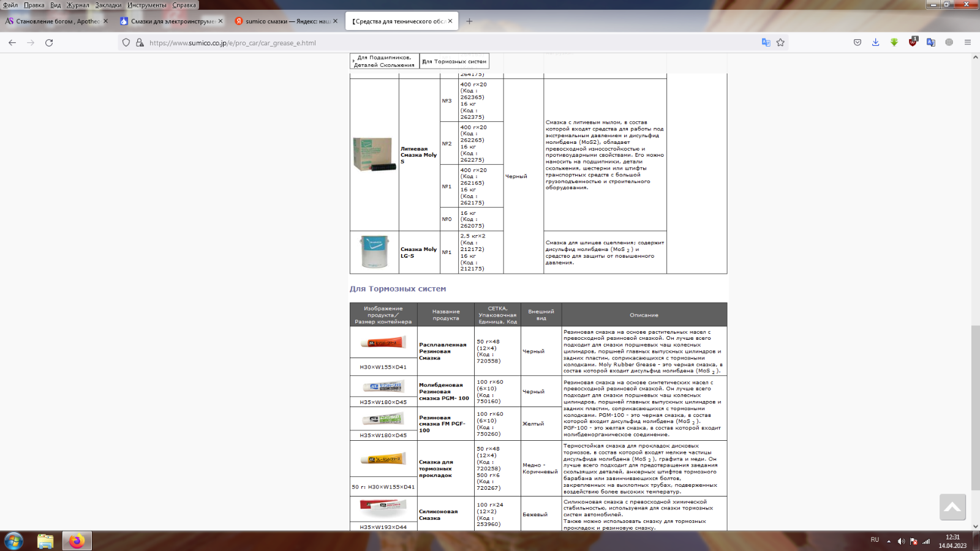980x551 pixels.
Task: Go back to the previous page
Action: click(12, 43)
